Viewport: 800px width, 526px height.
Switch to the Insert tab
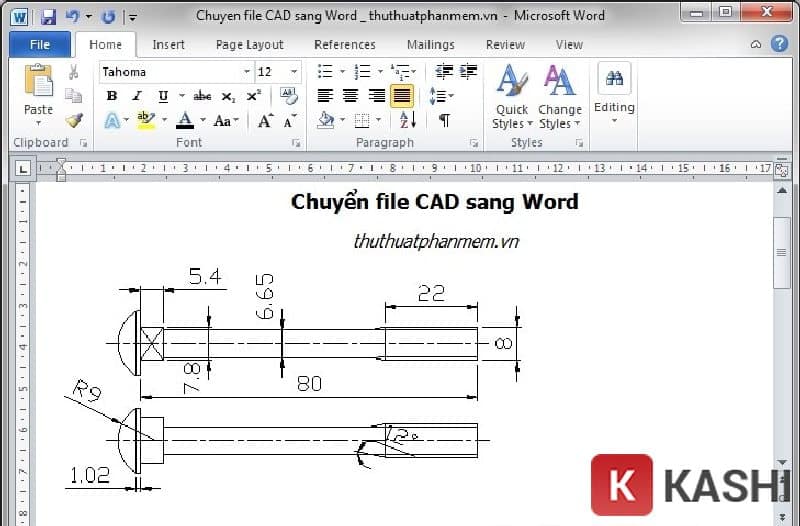point(168,45)
